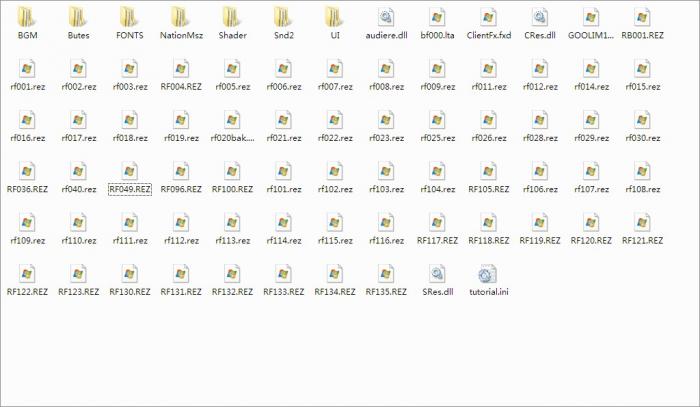Click the rf017.rez file name
Viewport: 700px width, 407px height.
pyautogui.click(x=79, y=138)
